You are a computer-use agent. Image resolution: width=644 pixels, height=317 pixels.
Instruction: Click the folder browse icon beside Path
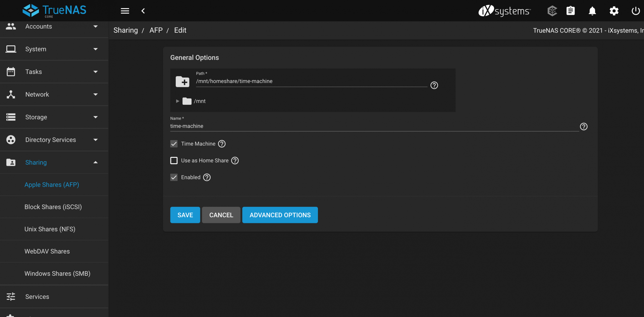coord(182,82)
